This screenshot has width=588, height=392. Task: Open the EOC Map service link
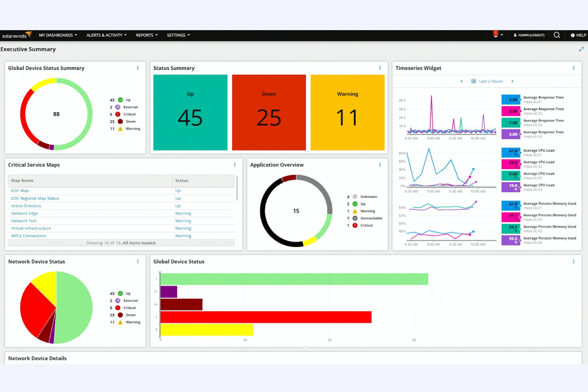pyautogui.click(x=20, y=190)
